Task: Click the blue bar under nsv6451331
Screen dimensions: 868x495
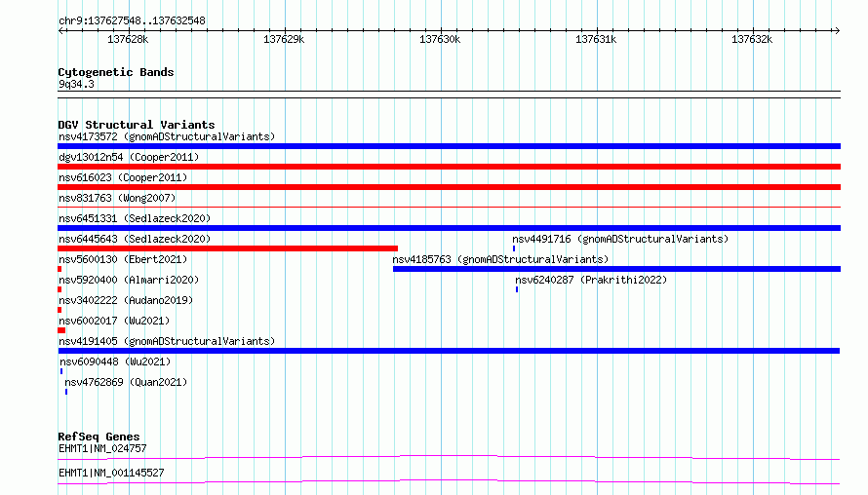Action: pyautogui.click(x=449, y=228)
